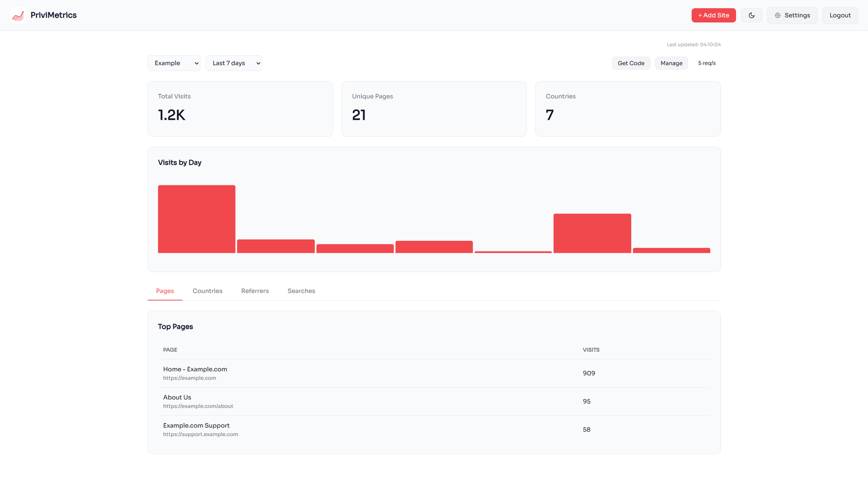This screenshot has height=488, width=868.
Task: Click the About Us page entry
Action: click(x=177, y=401)
